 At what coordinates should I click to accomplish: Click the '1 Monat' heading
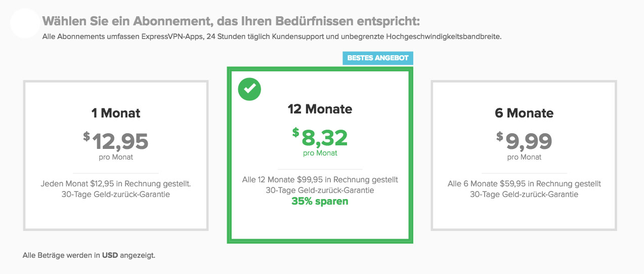[x=116, y=113]
